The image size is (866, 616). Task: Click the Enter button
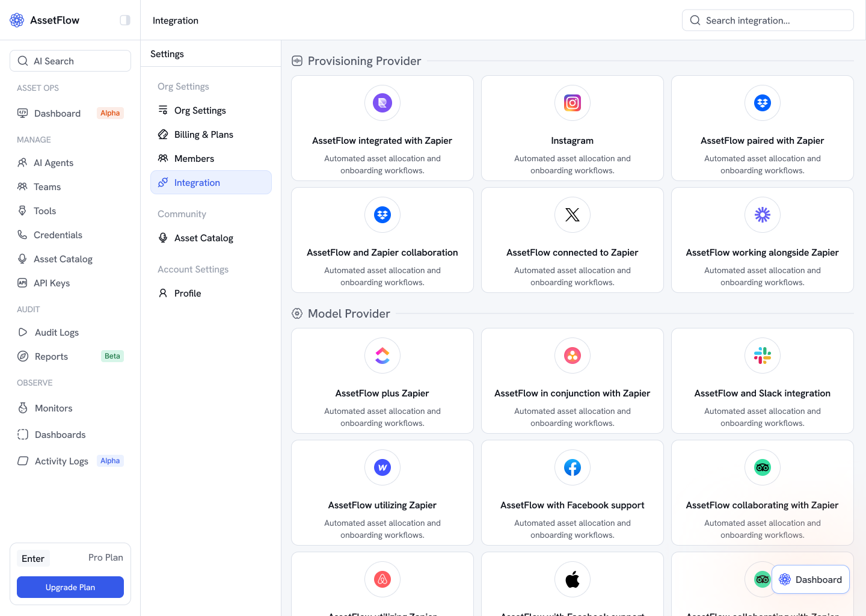(x=33, y=558)
